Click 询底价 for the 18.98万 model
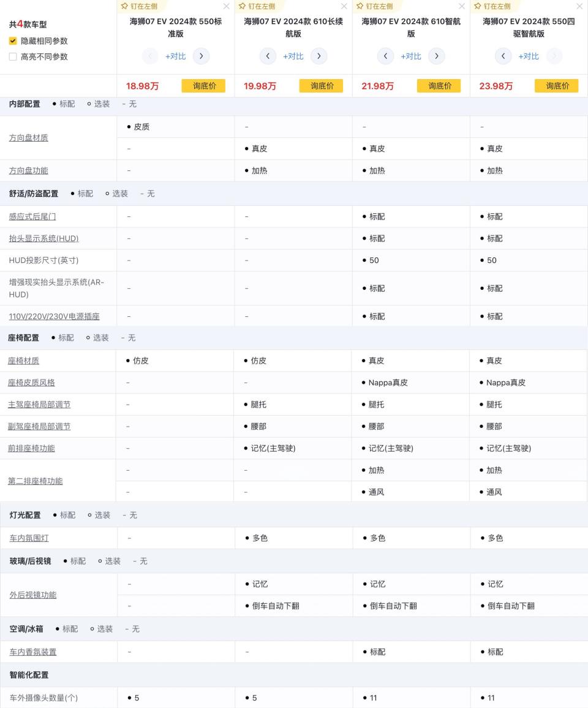Image resolution: width=588 pixels, height=708 pixels. pyautogui.click(x=203, y=86)
